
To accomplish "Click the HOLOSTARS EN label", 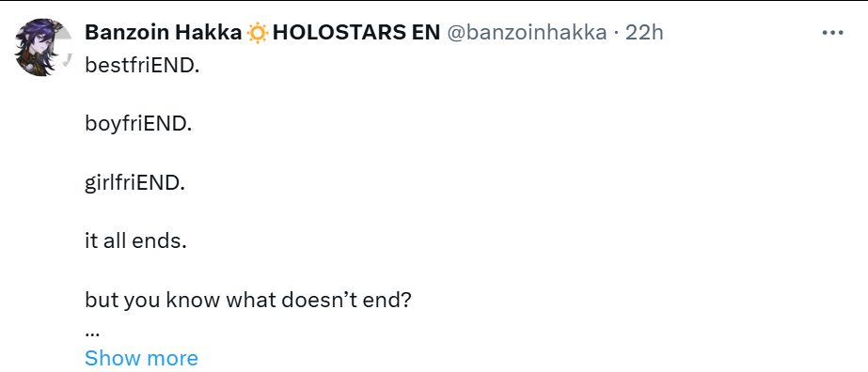I will pyautogui.click(x=356, y=33).
